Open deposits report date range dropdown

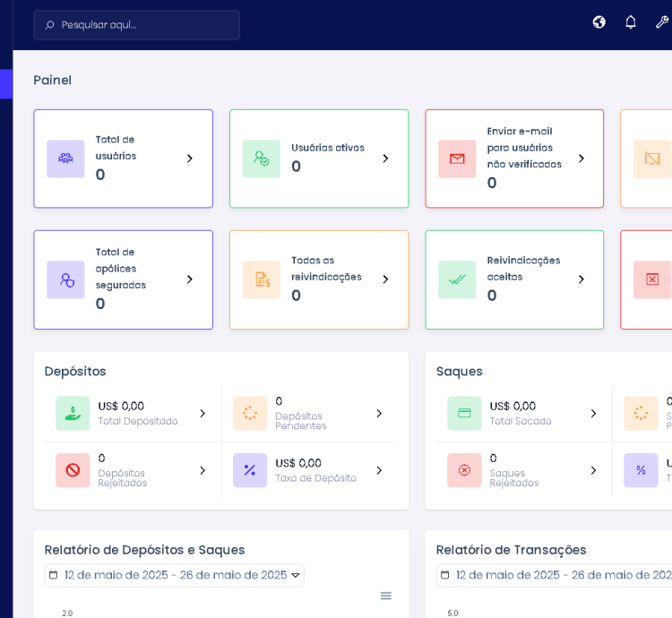tap(175, 575)
